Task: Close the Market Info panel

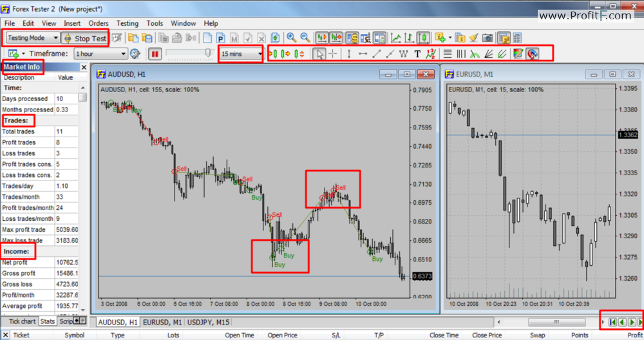Action: 84,67
